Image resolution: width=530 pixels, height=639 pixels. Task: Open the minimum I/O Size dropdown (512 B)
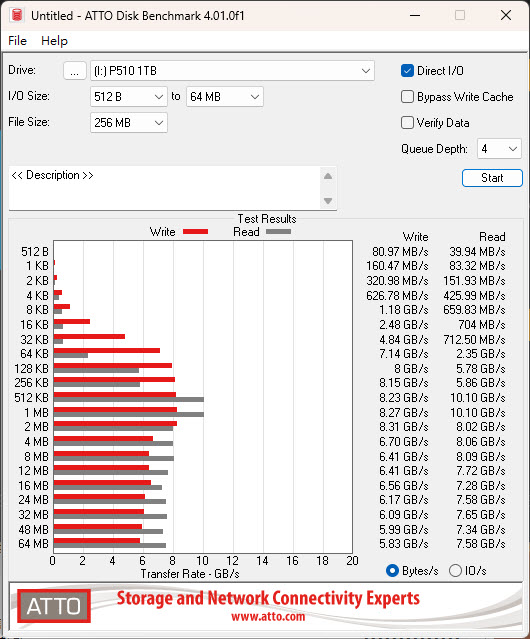point(129,97)
